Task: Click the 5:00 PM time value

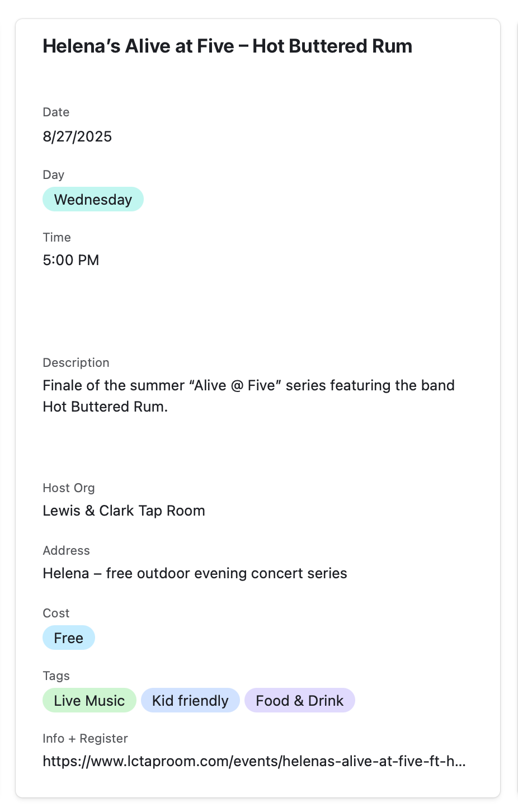Action: point(71,260)
